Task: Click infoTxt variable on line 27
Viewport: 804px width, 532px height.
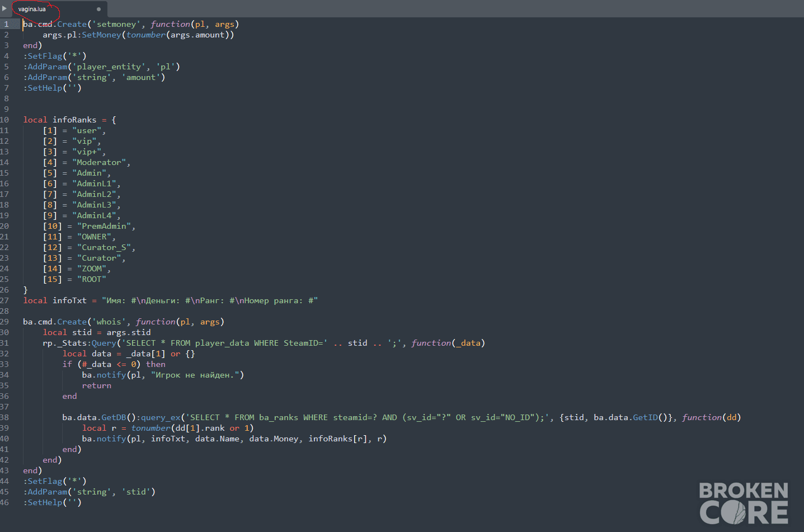Action: 69,300
